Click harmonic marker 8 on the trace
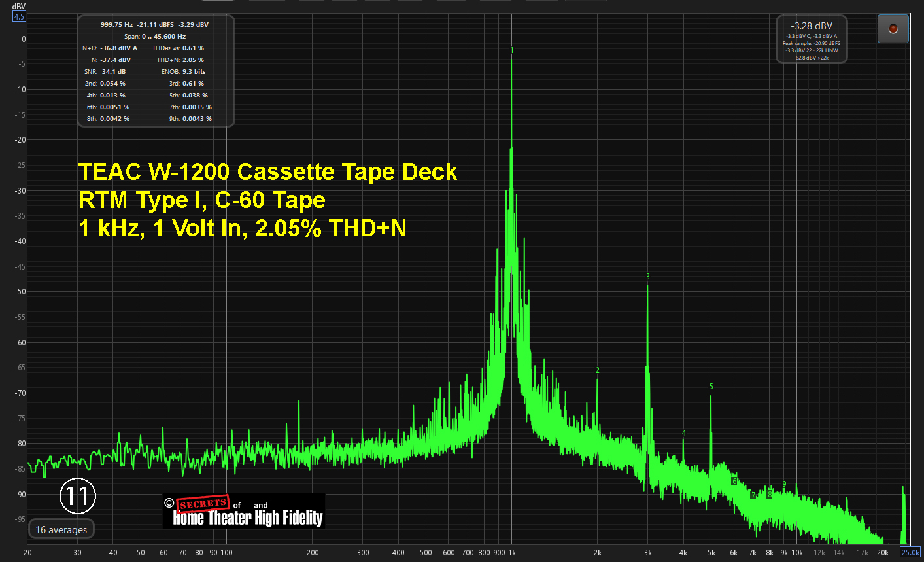 (770, 494)
